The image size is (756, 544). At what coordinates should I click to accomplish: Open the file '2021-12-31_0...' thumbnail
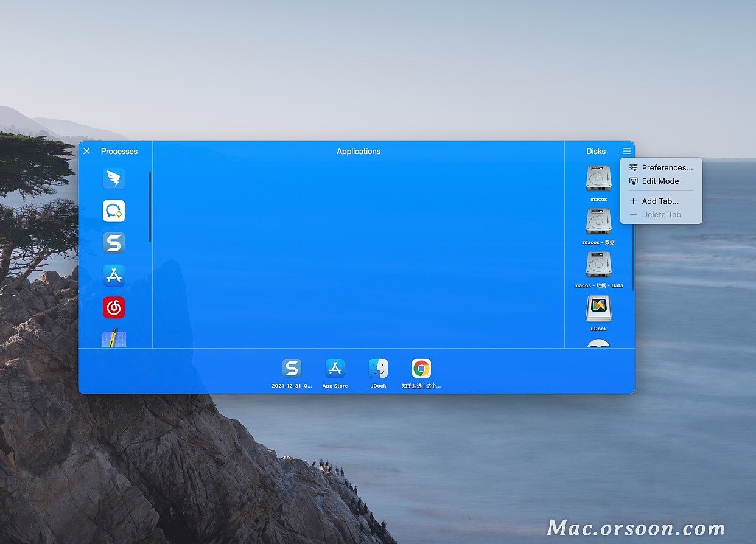point(291,368)
